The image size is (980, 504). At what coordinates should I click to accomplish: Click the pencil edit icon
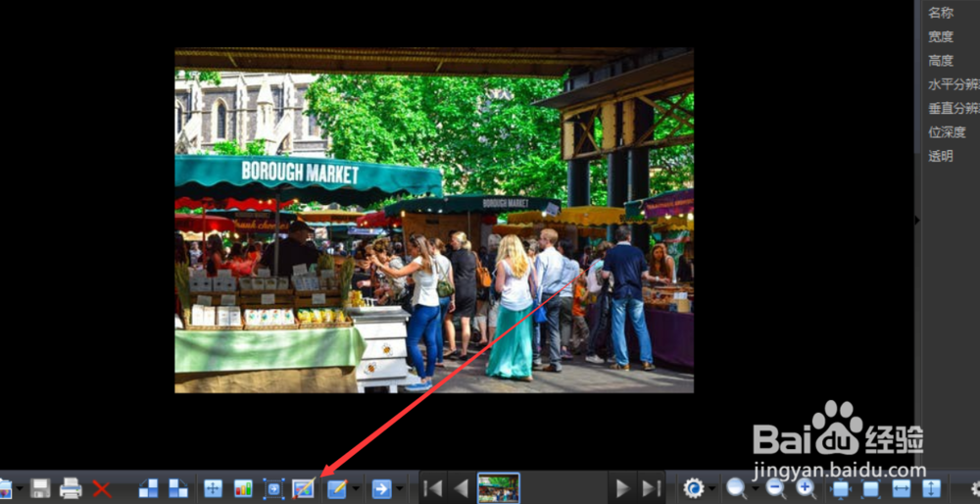337,488
